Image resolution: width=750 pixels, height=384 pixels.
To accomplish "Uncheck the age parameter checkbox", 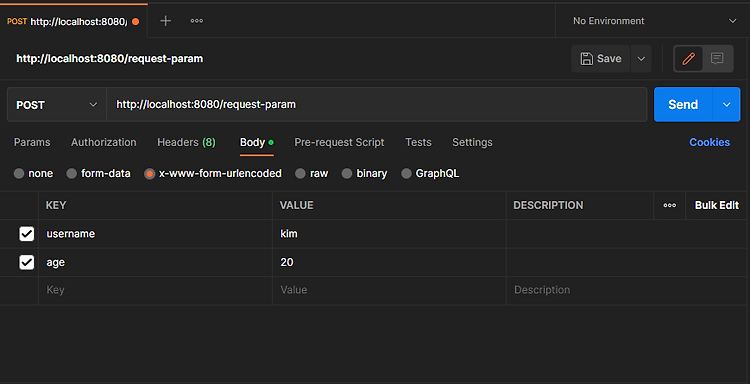I will point(26,263).
